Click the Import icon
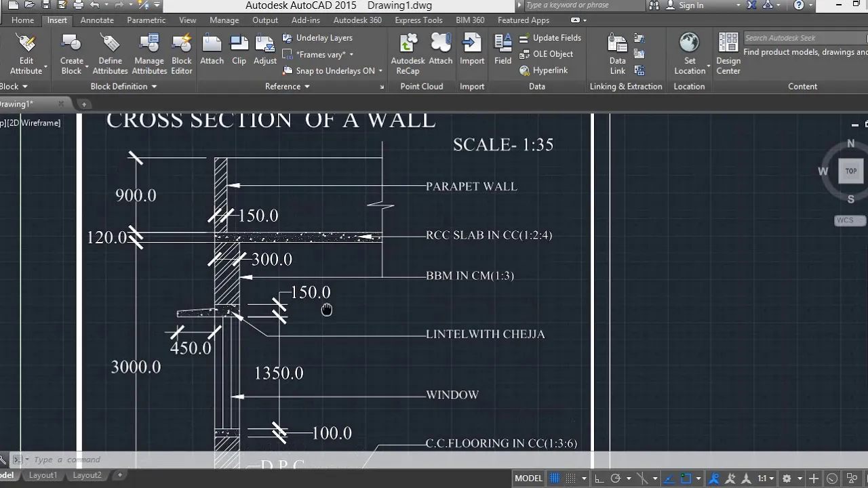The image size is (868, 488). 472,44
